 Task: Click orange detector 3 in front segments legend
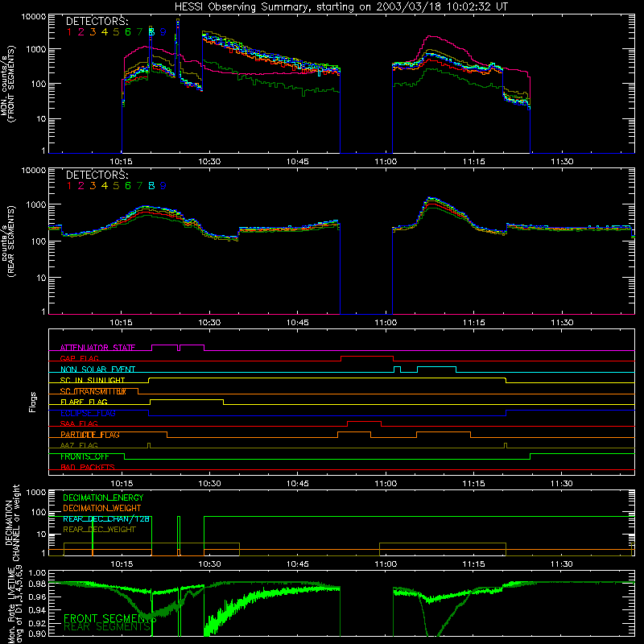93,32
